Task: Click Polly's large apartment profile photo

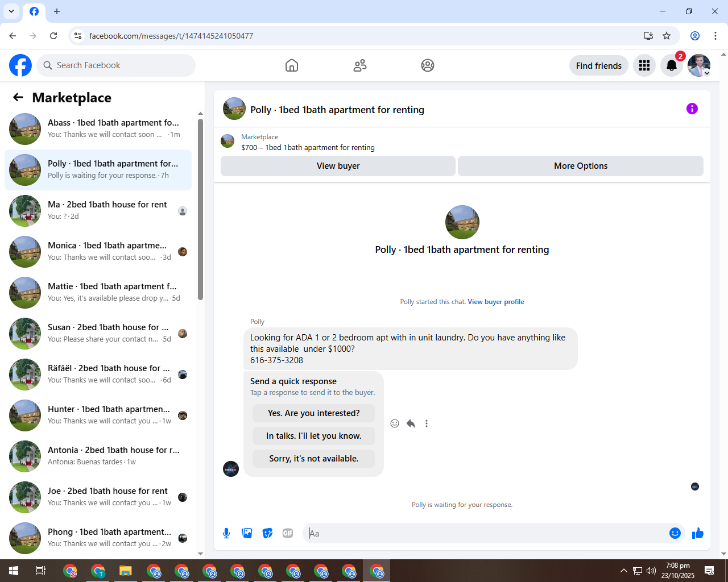Action: point(462,222)
